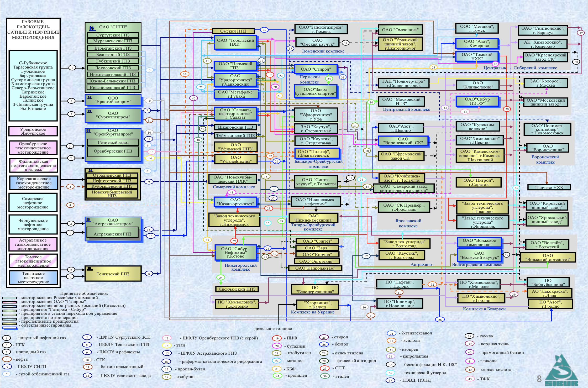The width and height of the screenshot is (588, 388).
Task: Click the ОАО "Омский каучук" box
Action: 317,42
